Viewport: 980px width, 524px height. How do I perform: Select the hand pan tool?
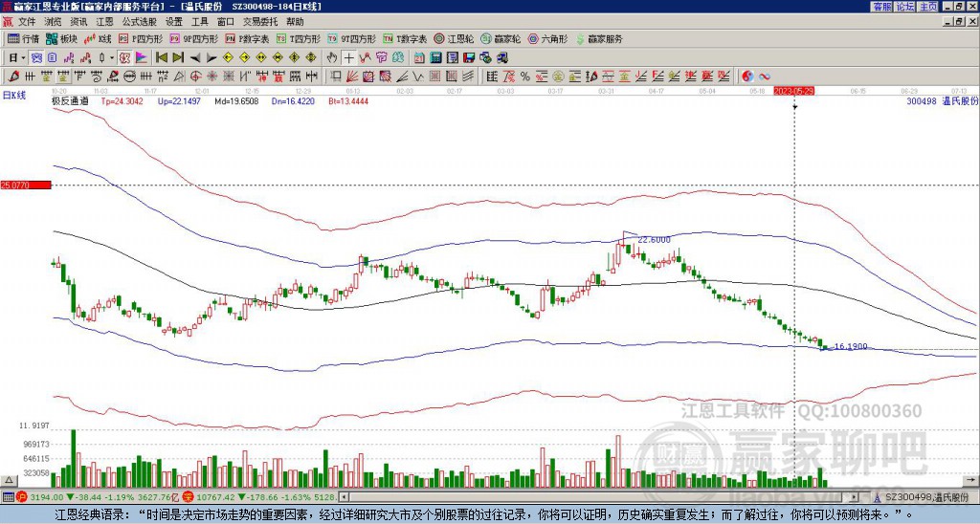[x=332, y=58]
